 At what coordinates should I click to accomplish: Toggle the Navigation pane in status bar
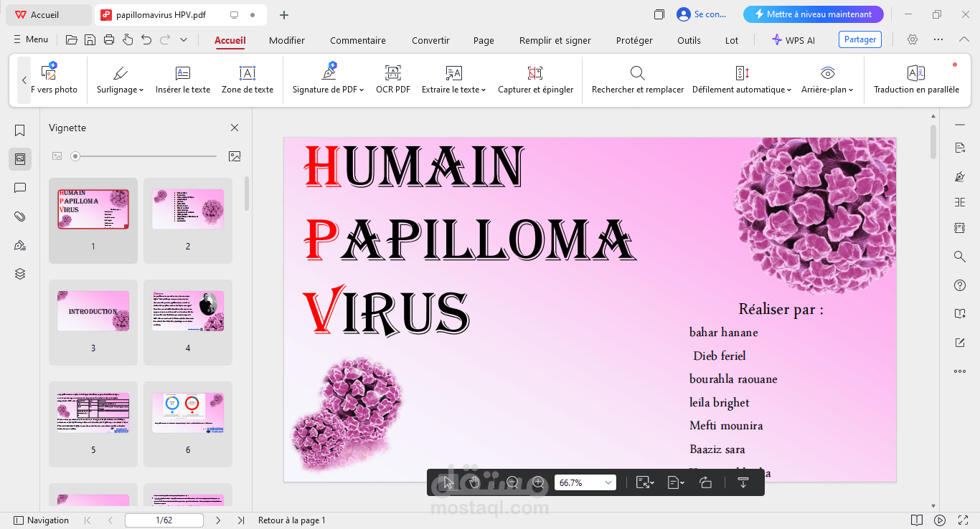[x=42, y=520]
